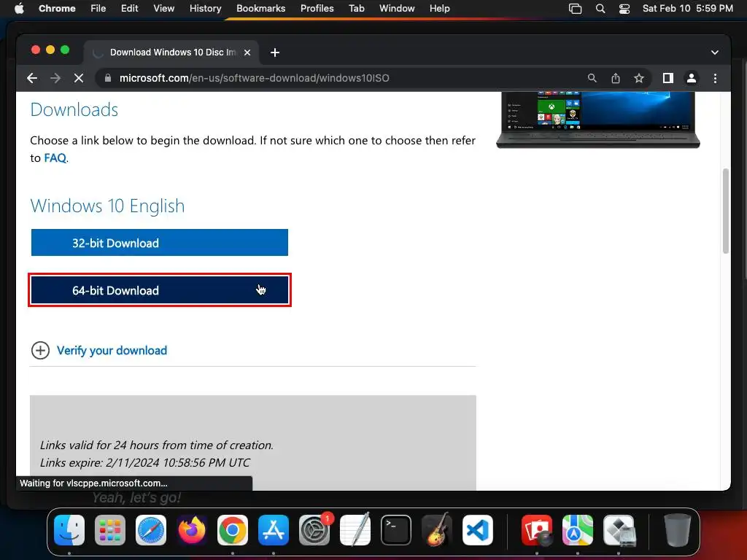Click the Links expire date text

pos(145,462)
